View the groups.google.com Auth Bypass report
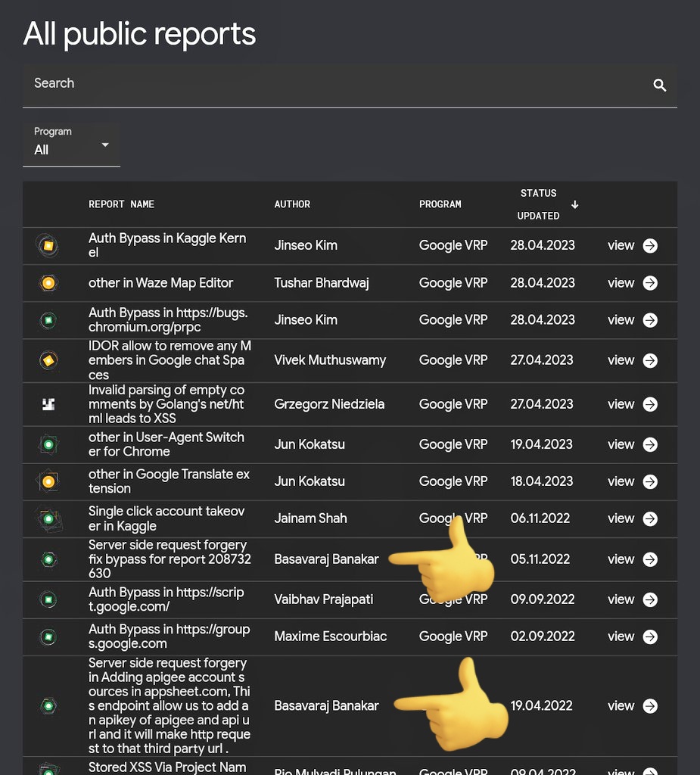Screen dimensions: 700x775 621,636
